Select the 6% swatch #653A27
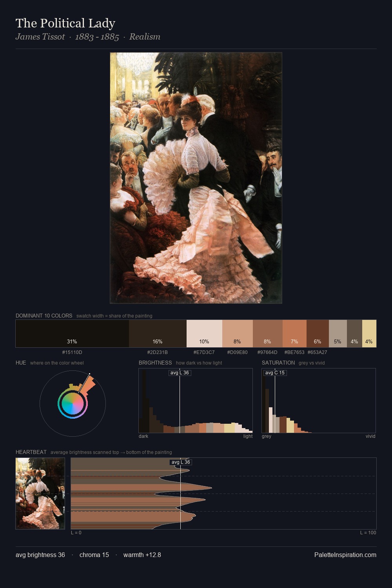Viewport: 392px width, 588px height. click(318, 334)
